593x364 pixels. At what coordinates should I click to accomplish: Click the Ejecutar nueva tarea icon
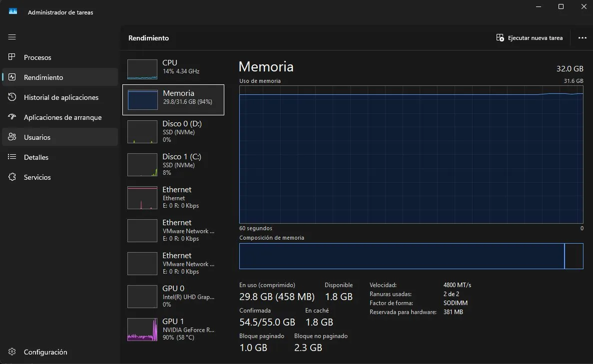pyautogui.click(x=500, y=38)
